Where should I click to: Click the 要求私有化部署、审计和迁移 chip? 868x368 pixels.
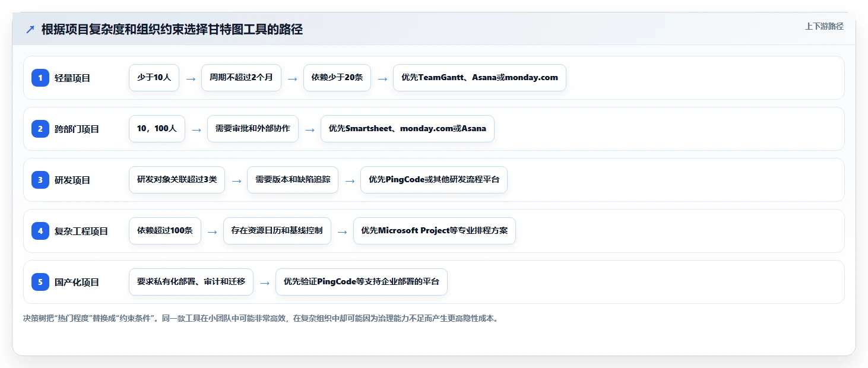coord(191,282)
